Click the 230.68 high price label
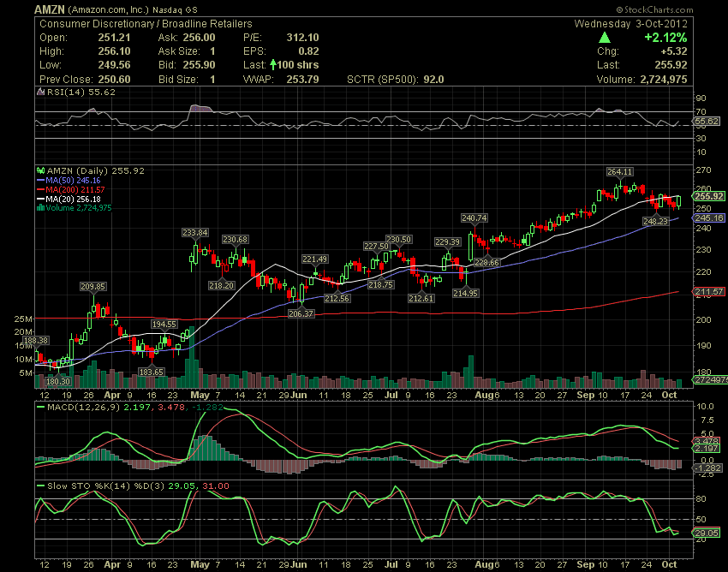 click(x=235, y=240)
